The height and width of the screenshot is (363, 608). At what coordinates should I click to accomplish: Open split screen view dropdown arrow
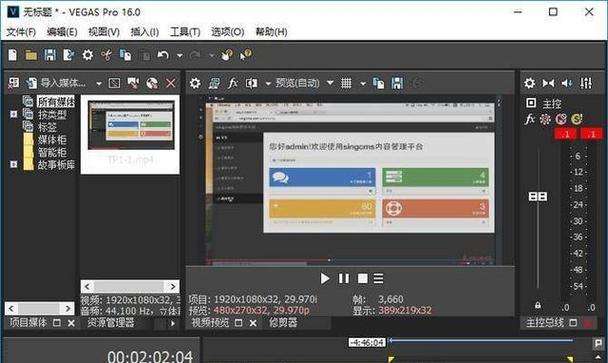tap(268, 83)
